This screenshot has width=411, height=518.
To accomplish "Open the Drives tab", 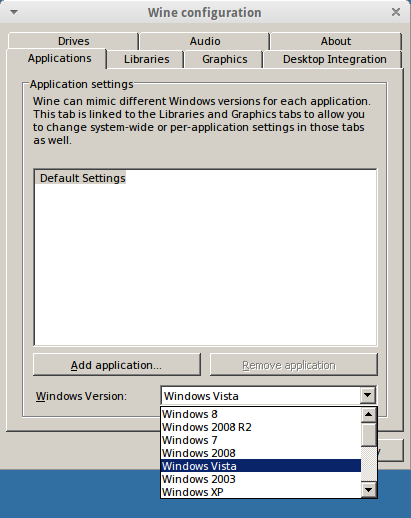I will click(x=73, y=41).
